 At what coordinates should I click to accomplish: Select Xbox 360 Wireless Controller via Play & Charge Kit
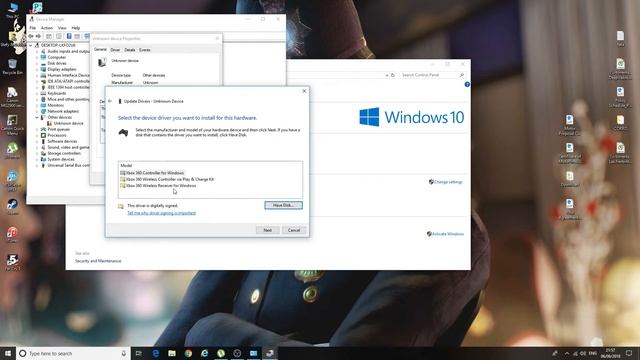click(167, 179)
